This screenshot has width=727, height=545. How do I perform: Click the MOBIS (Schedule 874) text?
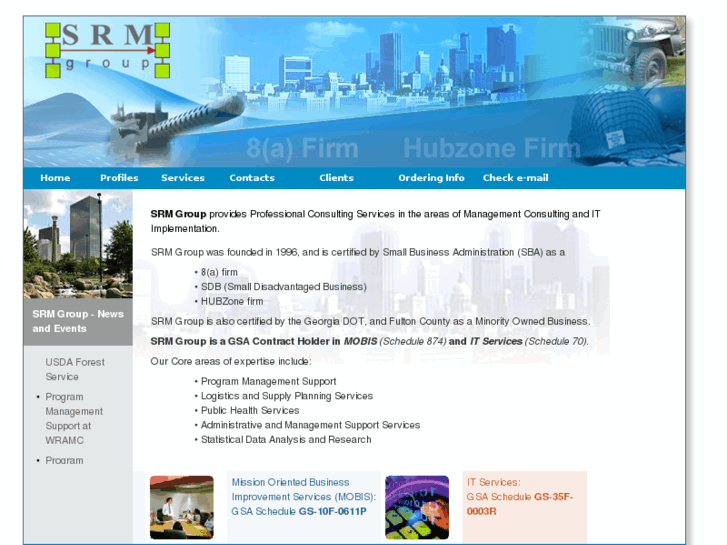point(395,341)
